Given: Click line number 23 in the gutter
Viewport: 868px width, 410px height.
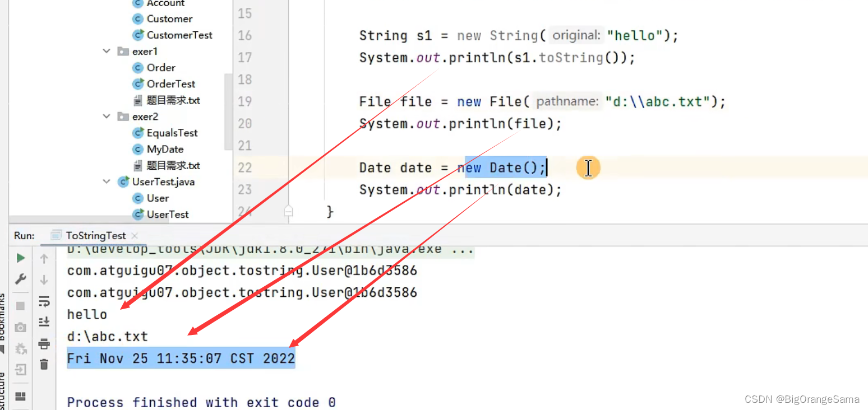Looking at the screenshot, I should 245,189.
